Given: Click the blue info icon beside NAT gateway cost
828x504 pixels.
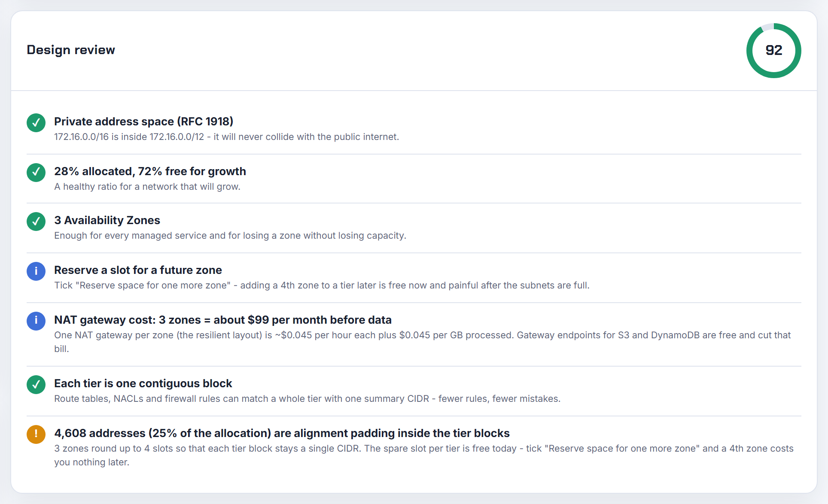Looking at the screenshot, I should (x=36, y=321).
